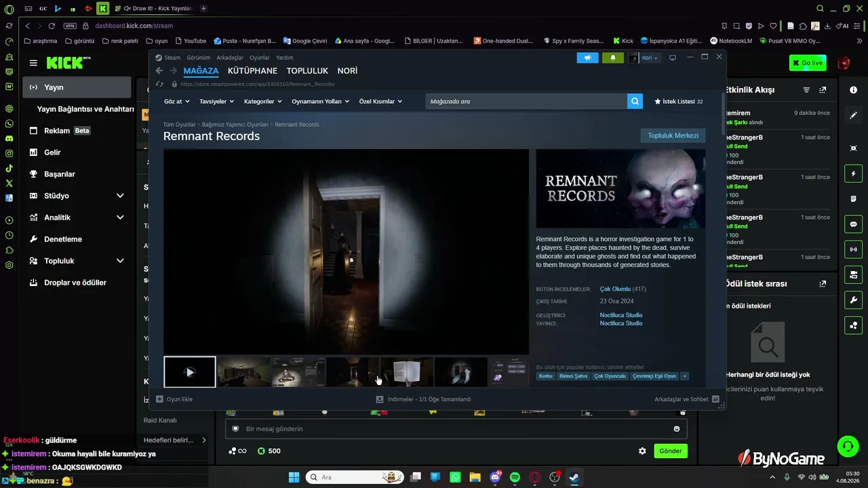Open Kick chat settings gear

tap(642, 451)
